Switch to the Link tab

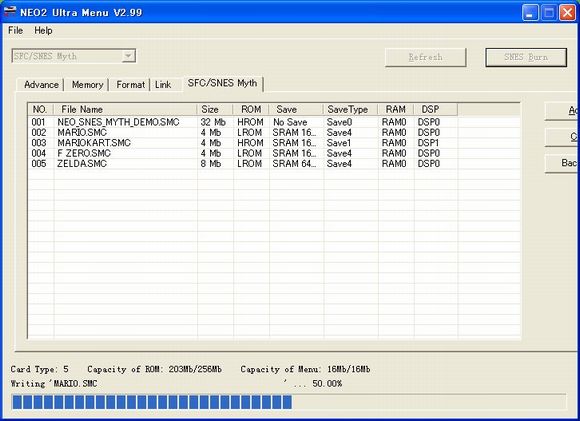[163, 85]
